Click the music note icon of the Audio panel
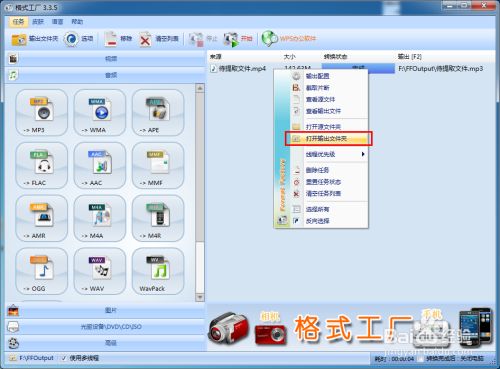The image size is (500, 369). 13,75
